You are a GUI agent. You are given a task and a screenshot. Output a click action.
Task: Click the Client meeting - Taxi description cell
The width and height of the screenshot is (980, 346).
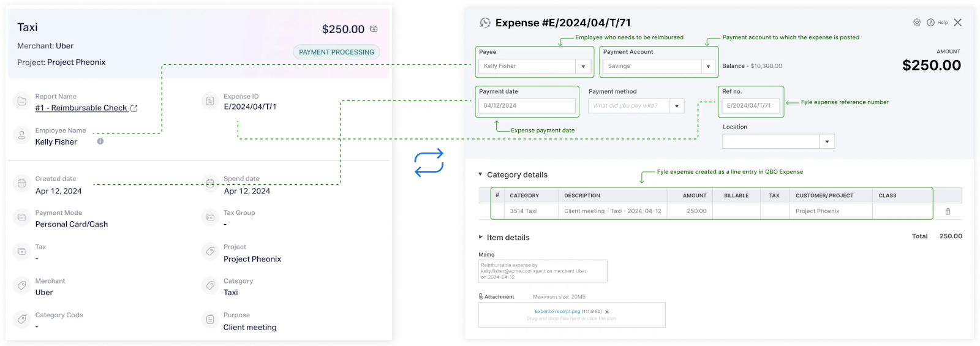(x=612, y=211)
